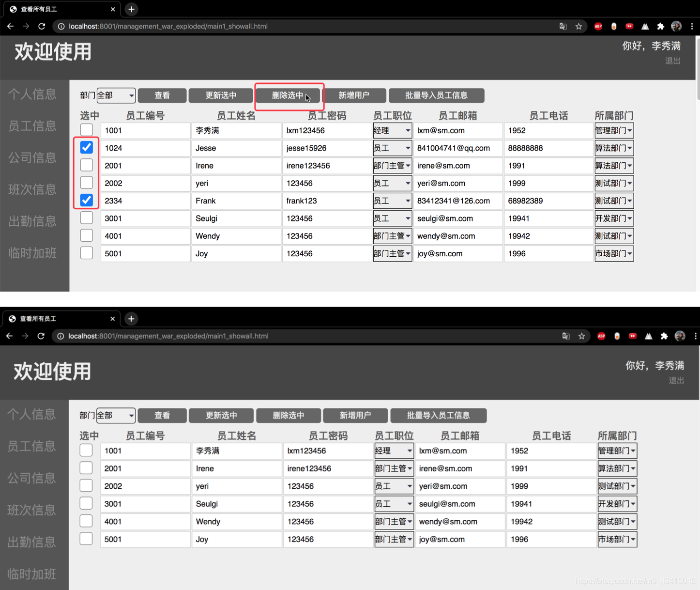The width and height of the screenshot is (700, 590).
Task: Open ABP extension in bottom browser
Action: tap(601, 336)
